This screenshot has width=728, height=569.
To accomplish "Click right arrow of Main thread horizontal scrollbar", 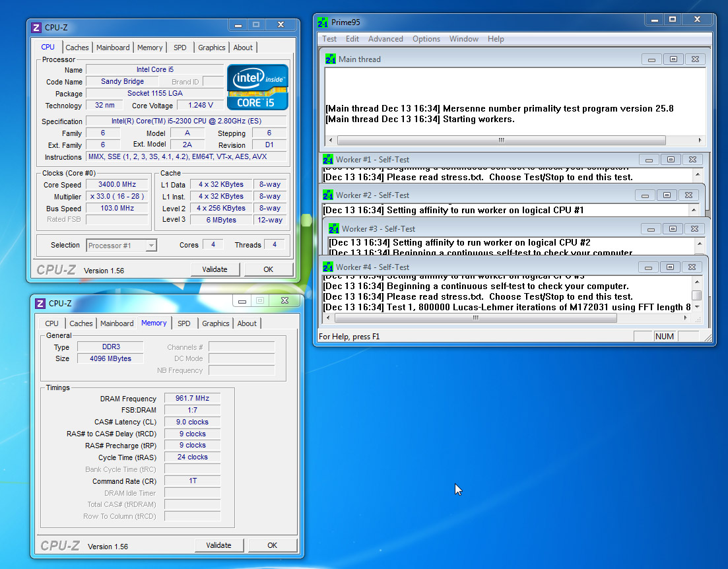I will (700, 140).
